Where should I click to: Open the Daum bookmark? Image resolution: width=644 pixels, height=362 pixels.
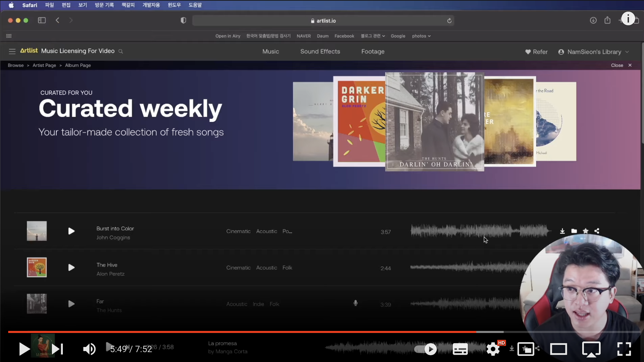click(323, 36)
